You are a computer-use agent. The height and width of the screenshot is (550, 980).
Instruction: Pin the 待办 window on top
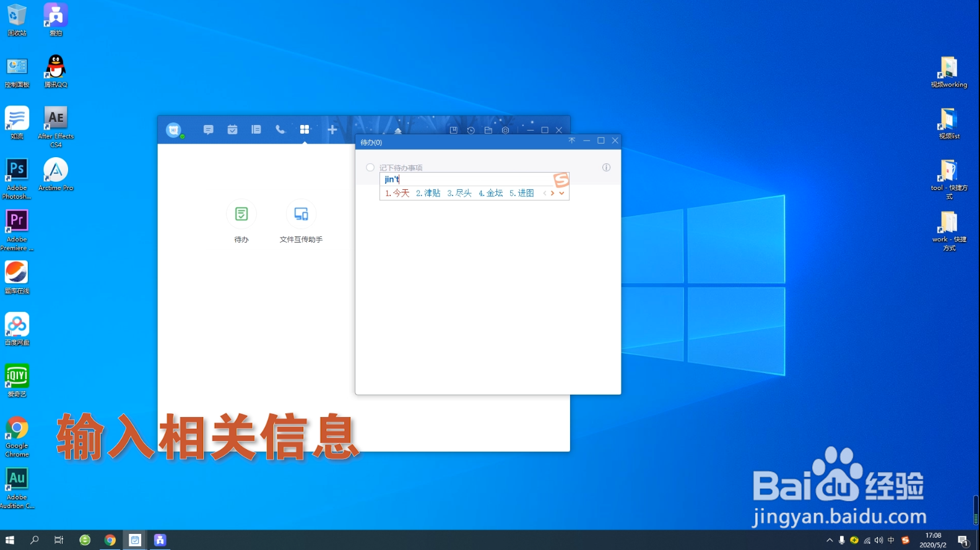(571, 140)
